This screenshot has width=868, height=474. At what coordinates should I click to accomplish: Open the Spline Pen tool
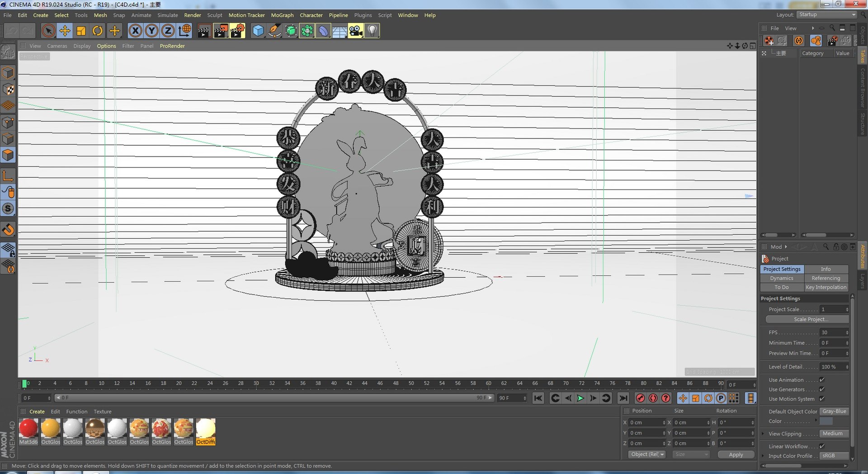click(x=274, y=31)
